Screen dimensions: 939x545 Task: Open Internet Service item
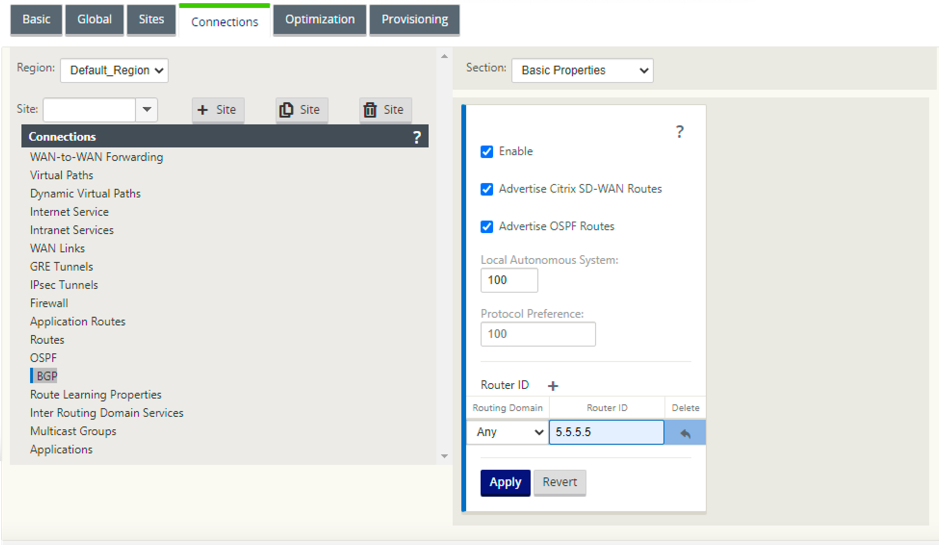coord(69,212)
